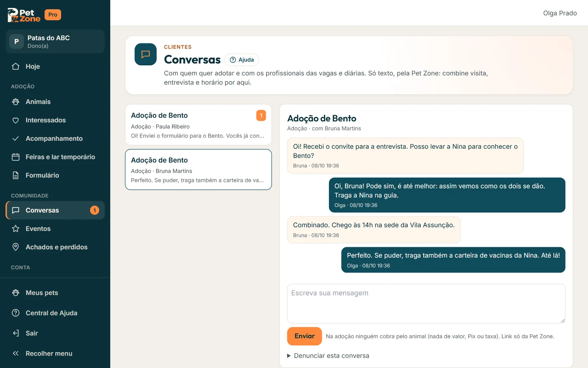The image size is (588, 368).
Task: Click the map pin icon for Achados e perdidos
Action: coord(15,247)
